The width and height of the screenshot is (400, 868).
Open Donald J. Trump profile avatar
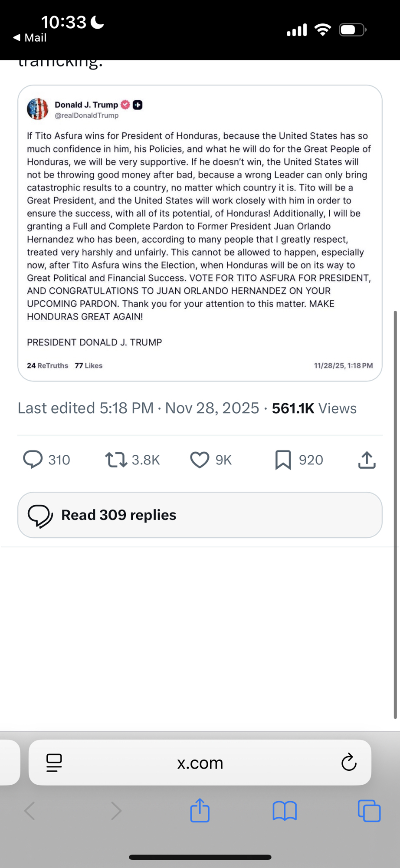click(x=38, y=109)
